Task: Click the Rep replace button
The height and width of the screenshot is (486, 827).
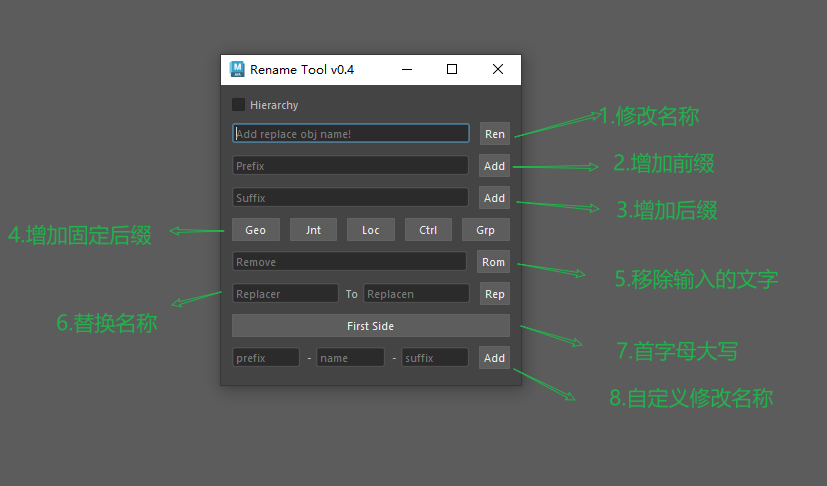Action: (x=494, y=294)
